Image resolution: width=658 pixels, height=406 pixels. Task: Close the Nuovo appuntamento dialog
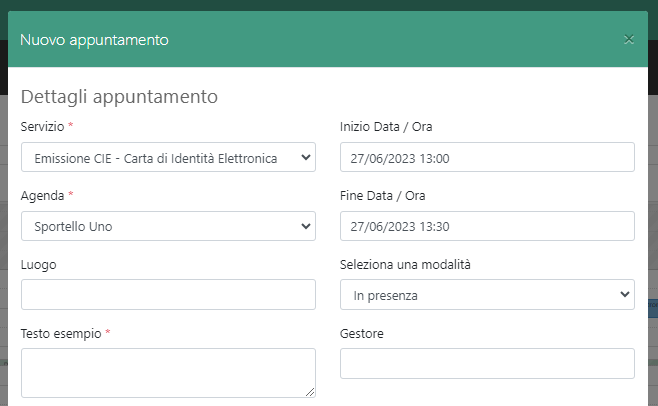point(629,40)
